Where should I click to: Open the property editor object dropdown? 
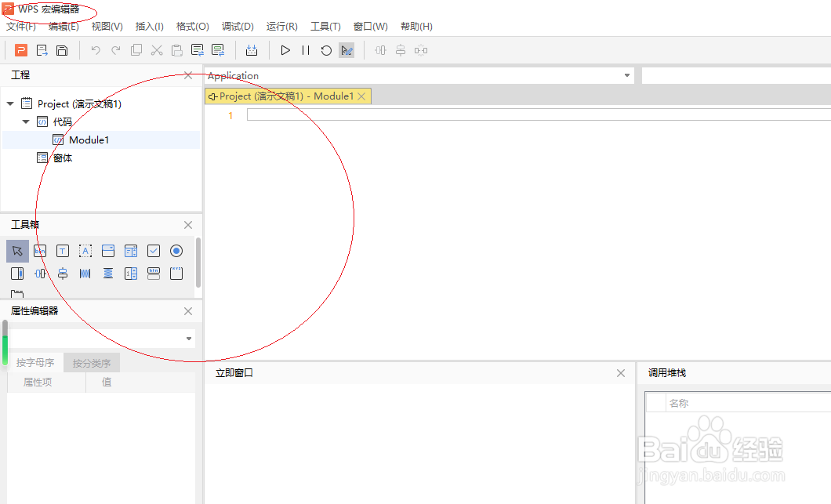click(189, 339)
